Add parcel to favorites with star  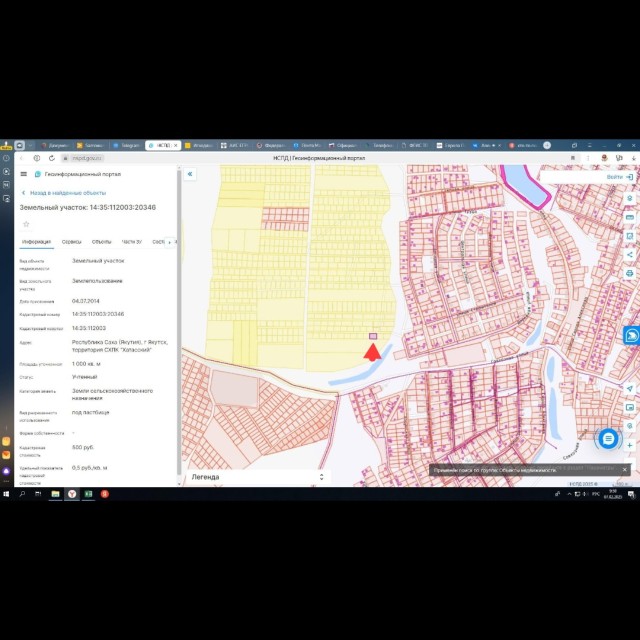26,224
